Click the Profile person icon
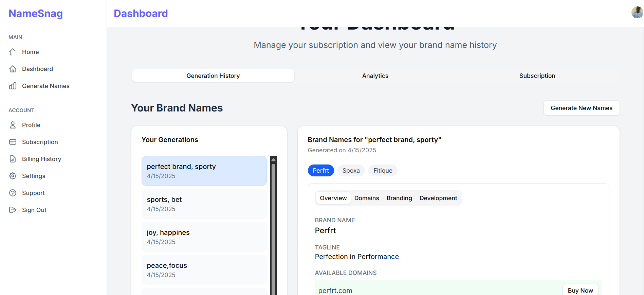This screenshot has height=295, width=644. pos(13,125)
